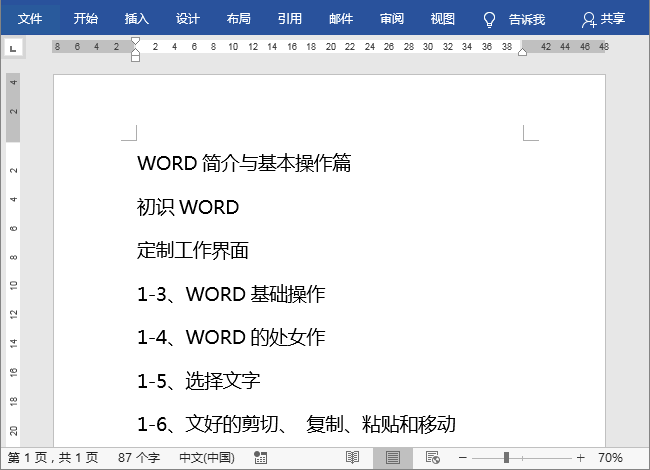This screenshot has height=470, width=650.
Task: Open the 设计 (Design) tab
Action: tap(188, 19)
